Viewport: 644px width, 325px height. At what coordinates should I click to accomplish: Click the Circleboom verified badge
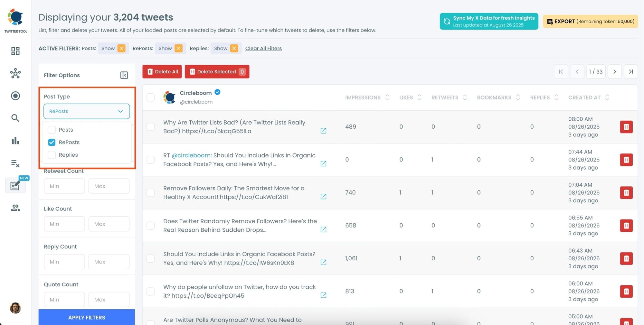tap(218, 92)
